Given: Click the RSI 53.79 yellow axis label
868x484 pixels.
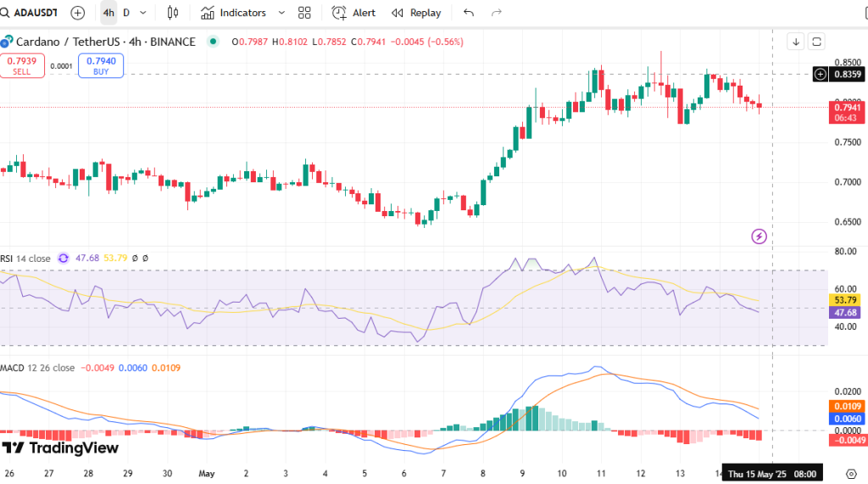Looking at the screenshot, I should [845, 300].
